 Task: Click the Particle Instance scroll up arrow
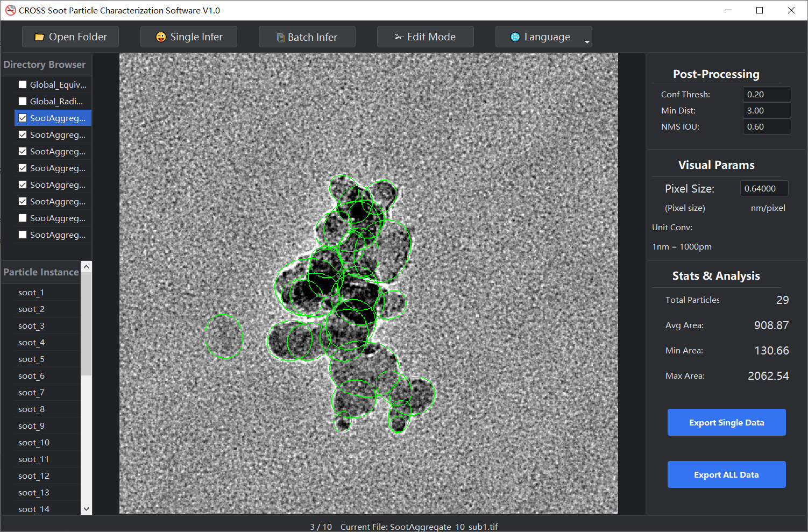[86, 267]
